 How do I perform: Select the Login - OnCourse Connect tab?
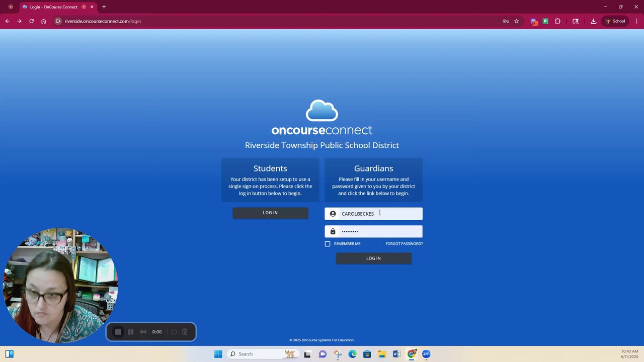[x=53, y=7]
